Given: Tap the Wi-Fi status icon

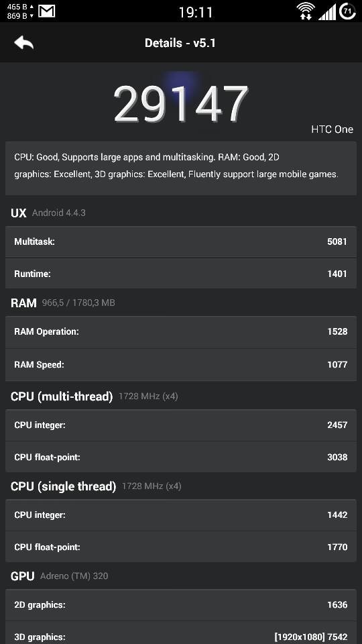Looking at the screenshot, I should click(x=306, y=11).
